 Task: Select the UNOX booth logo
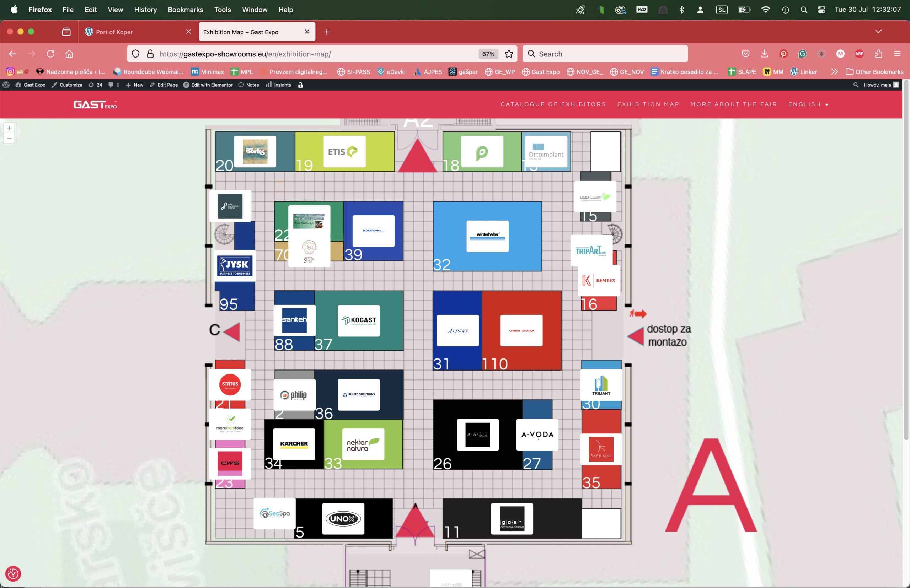343,518
